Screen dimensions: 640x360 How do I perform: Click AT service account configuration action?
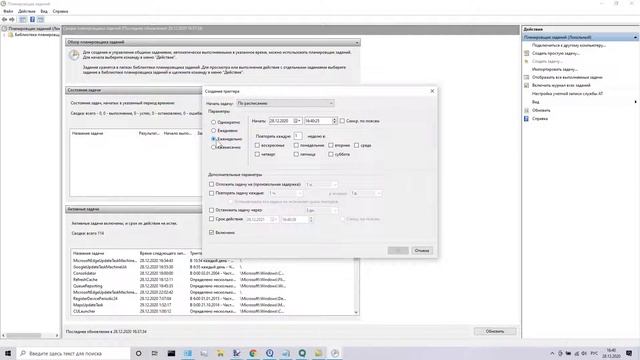coord(567,93)
